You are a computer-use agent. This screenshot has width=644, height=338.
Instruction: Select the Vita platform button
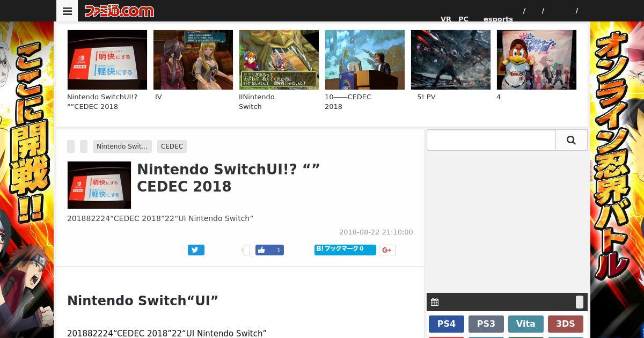[526, 324]
